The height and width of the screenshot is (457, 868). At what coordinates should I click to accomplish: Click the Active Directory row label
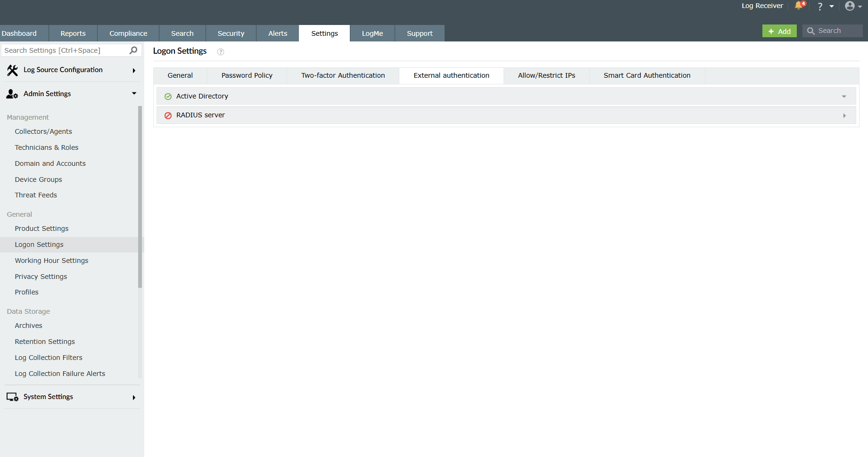pyautogui.click(x=202, y=97)
